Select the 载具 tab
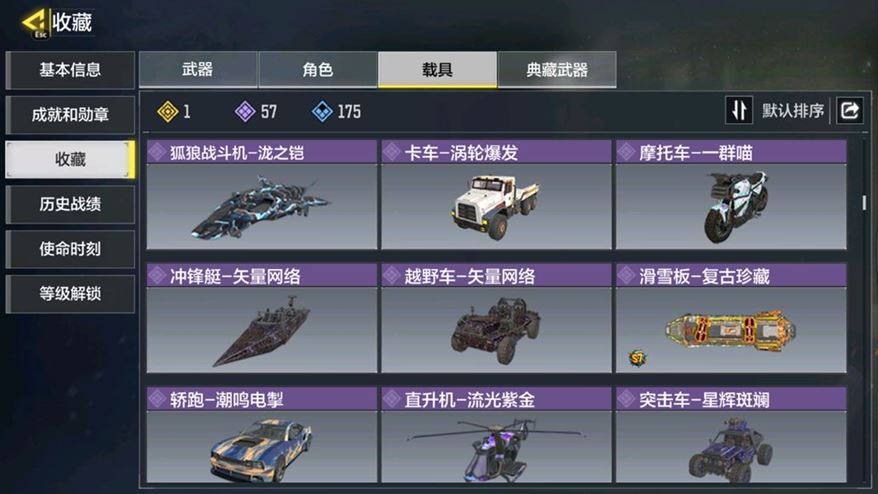 (x=437, y=69)
